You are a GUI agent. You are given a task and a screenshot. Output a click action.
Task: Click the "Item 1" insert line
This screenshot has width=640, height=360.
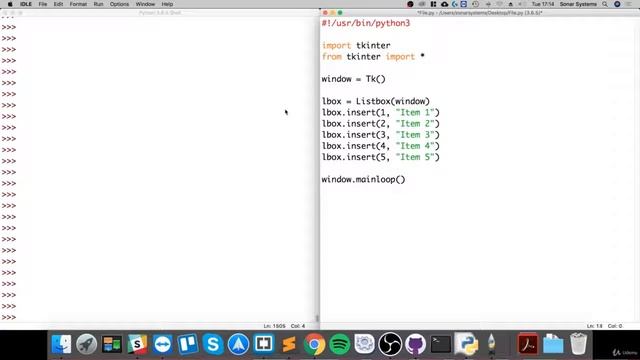pyautogui.click(x=380, y=112)
